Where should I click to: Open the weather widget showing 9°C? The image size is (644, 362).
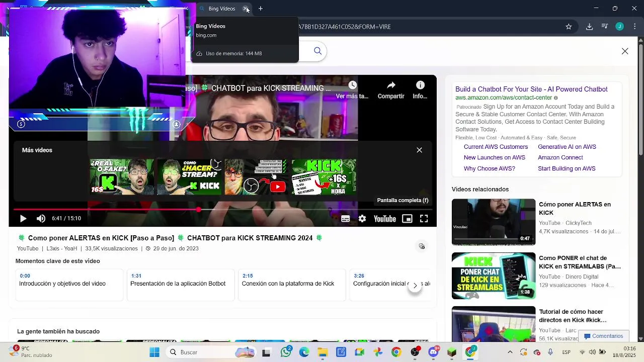point(30,352)
